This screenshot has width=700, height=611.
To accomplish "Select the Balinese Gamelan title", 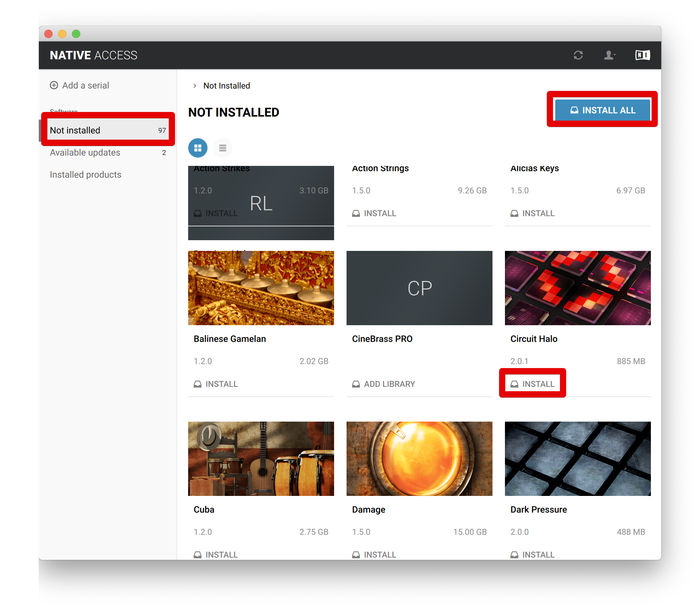I will (230, 339).
